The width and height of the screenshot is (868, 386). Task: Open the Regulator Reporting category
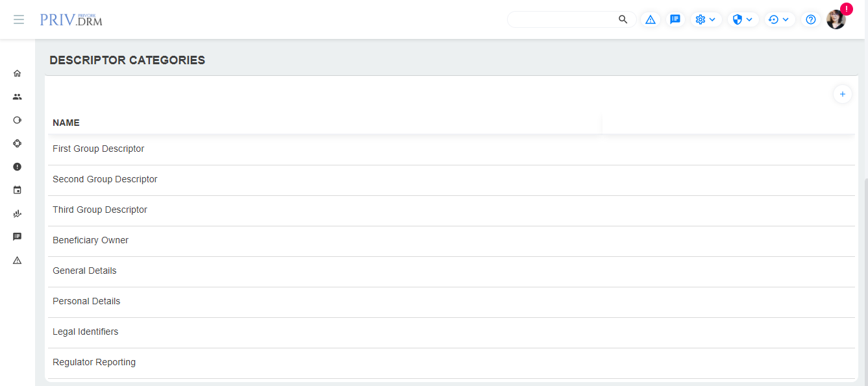94,362
